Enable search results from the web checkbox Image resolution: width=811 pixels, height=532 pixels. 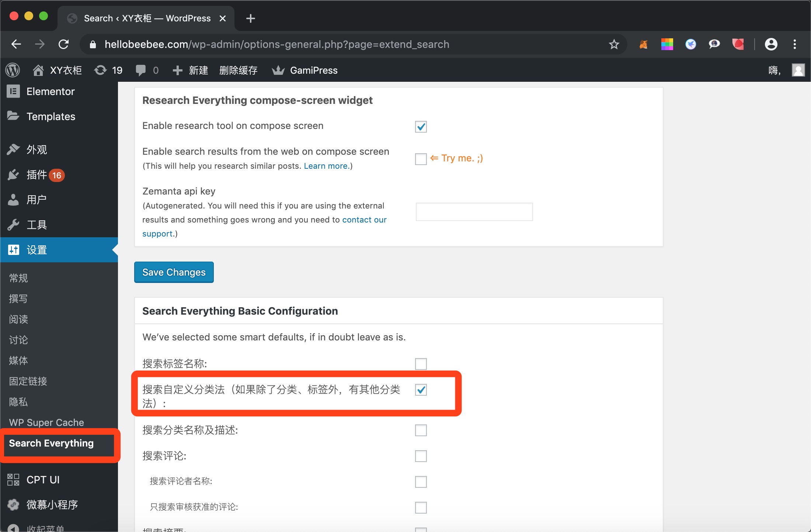tap(421, 159)
